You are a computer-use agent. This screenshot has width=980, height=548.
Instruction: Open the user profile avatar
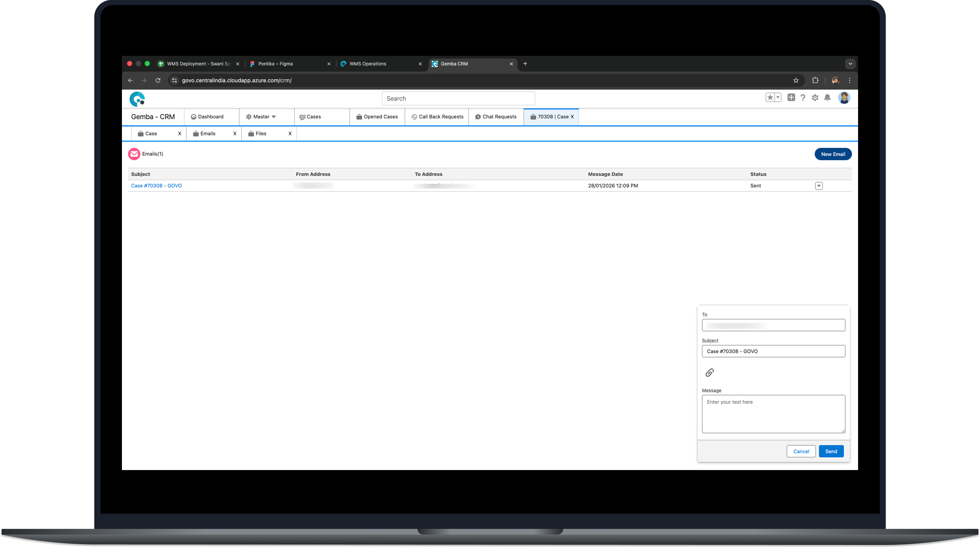coord(844,98)
